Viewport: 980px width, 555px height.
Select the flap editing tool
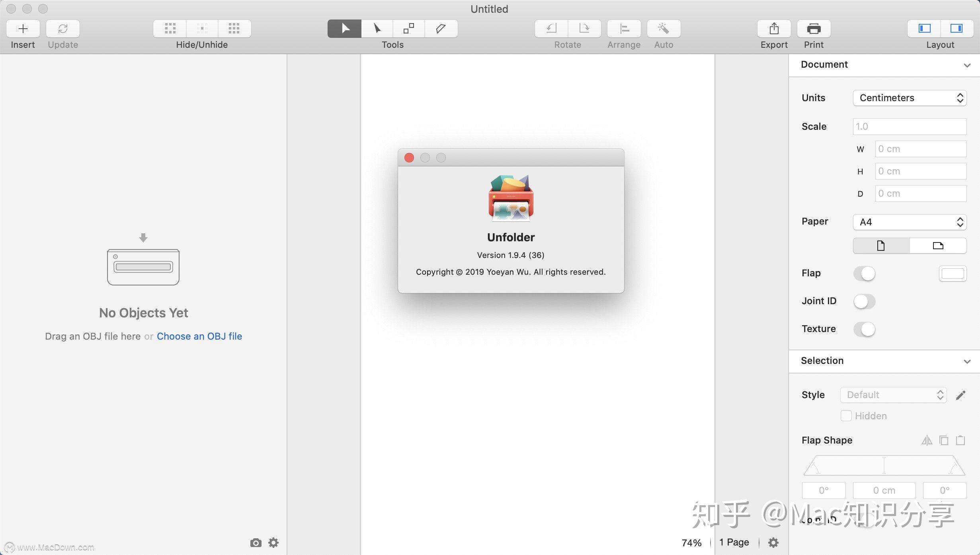point(441,28)
